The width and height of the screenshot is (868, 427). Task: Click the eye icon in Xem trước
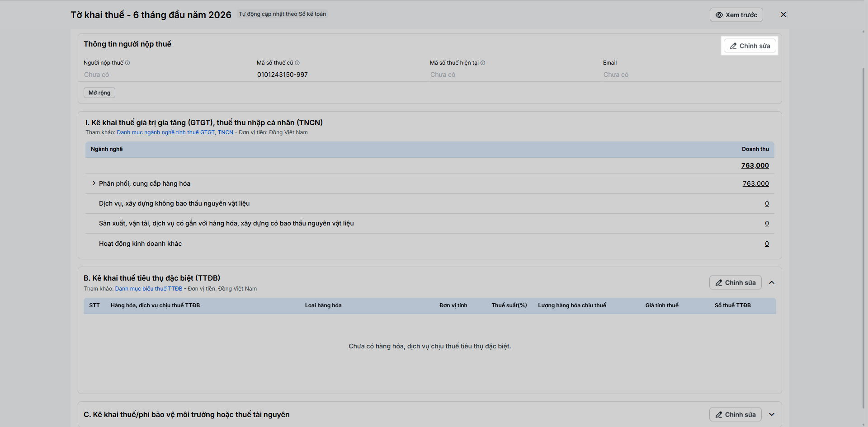coord(719,15)
